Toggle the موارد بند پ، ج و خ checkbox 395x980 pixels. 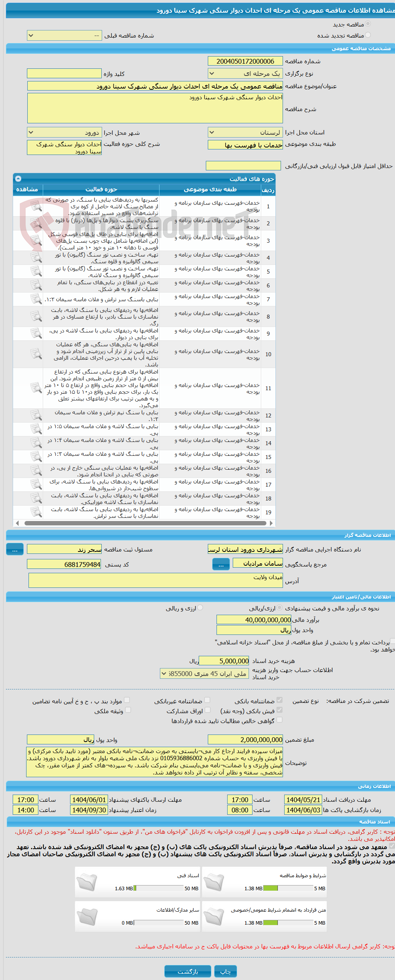[127, 700]
